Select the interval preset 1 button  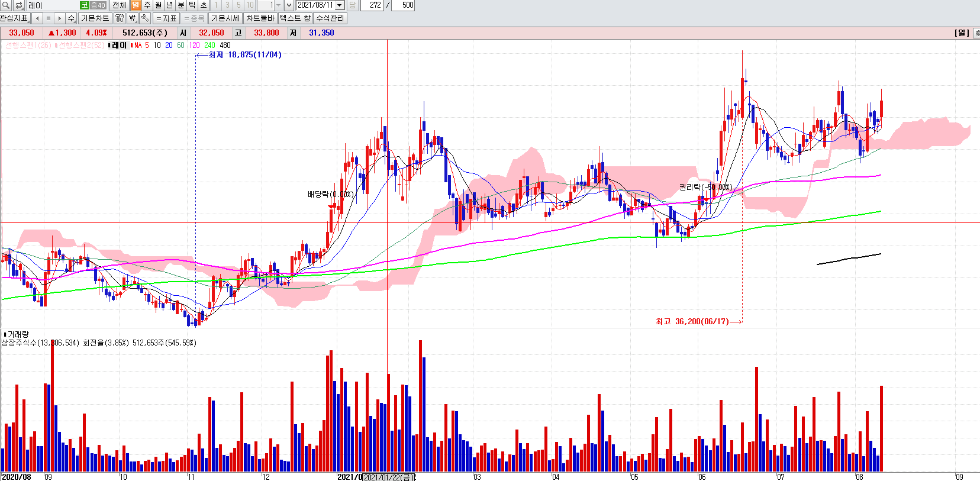pyautogui.click(x=216, y=5)
